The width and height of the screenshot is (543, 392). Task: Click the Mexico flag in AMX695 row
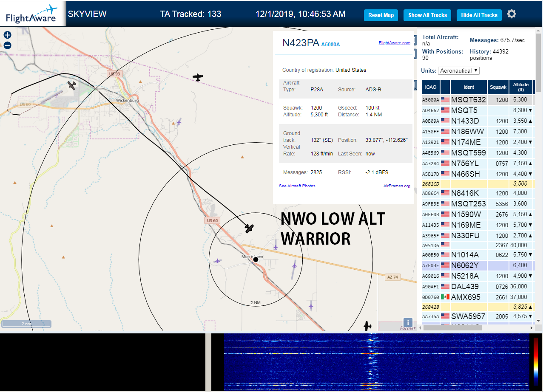coord(445,297)
